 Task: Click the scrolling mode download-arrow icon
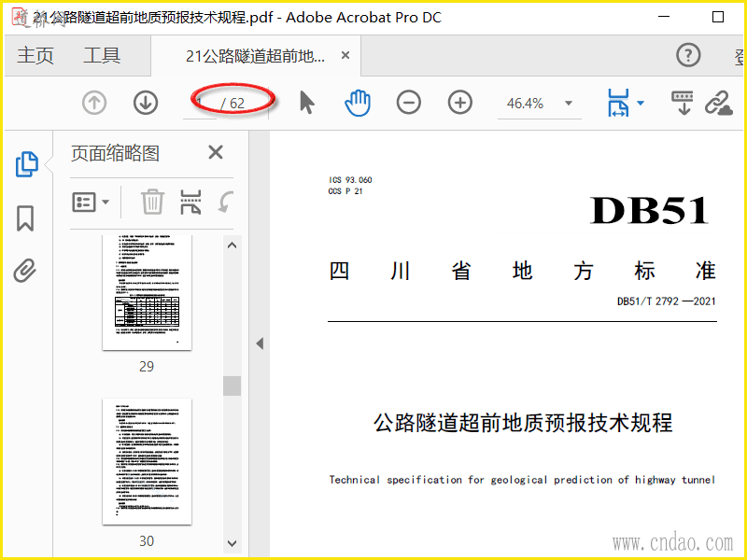(x=683, y=103)
